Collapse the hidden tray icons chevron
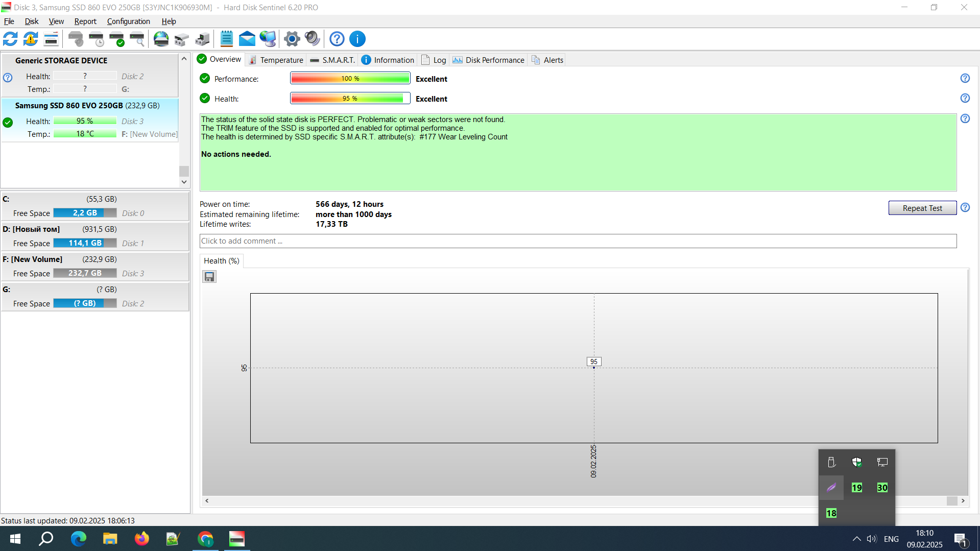This screenshot has width=980, height=551. 856,539
